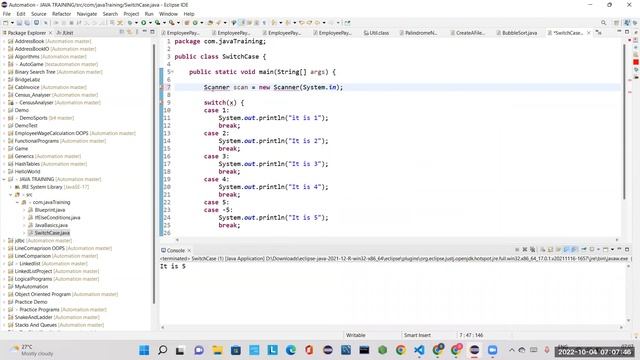
Task: Toggle Link with Editor in Package Explorer
Action: click(x=129, y=32)
